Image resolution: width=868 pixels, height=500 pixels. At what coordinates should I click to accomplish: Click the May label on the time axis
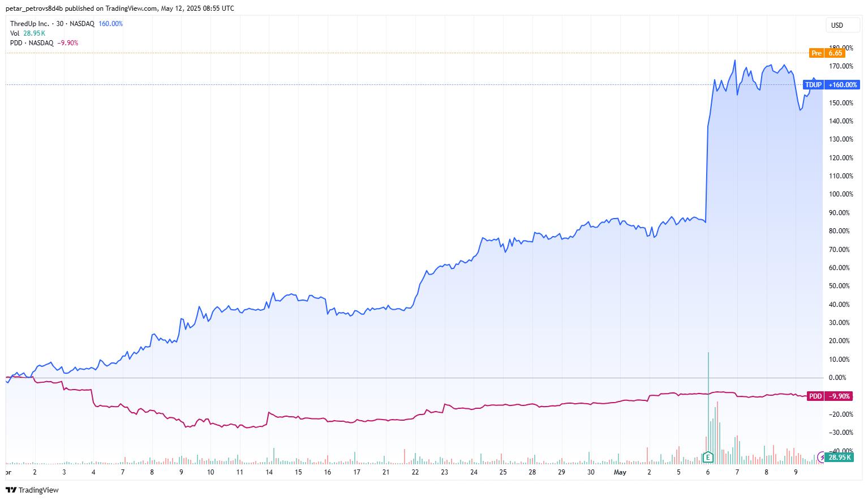coord(620,472)
